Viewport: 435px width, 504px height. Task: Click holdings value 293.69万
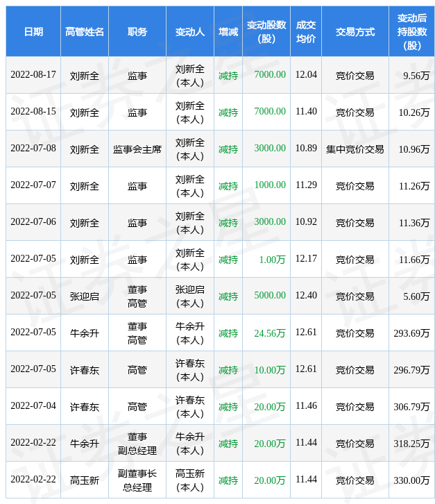coord(411,333)
